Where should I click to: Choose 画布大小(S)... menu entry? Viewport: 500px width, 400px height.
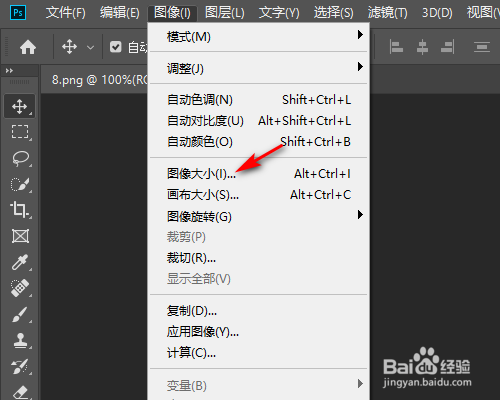(x=258, y=194)
